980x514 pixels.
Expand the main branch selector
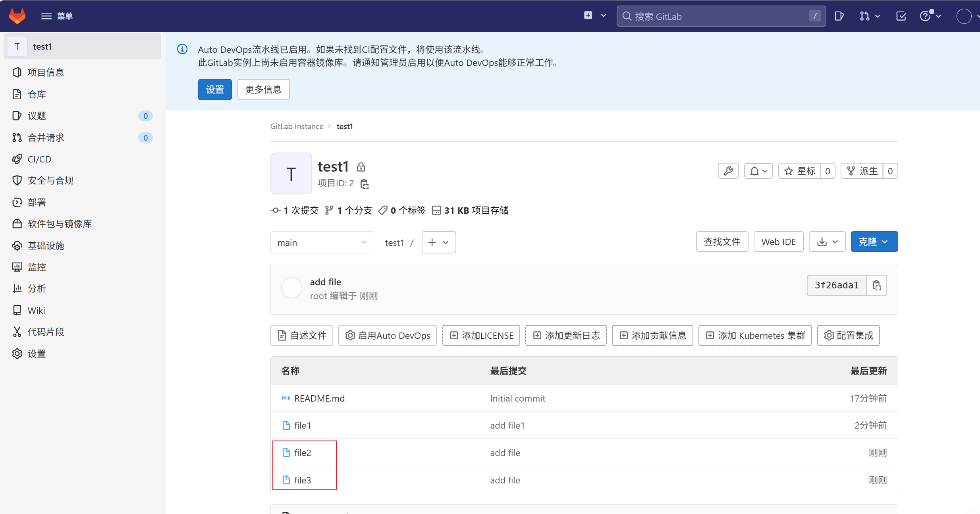[322, 242]
